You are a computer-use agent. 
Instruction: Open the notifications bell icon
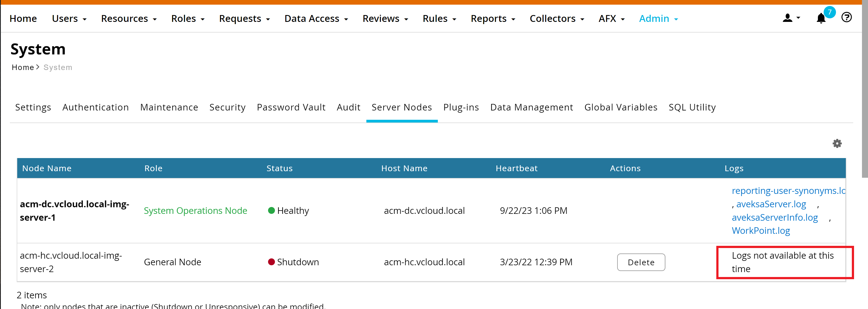coord(821,18)
